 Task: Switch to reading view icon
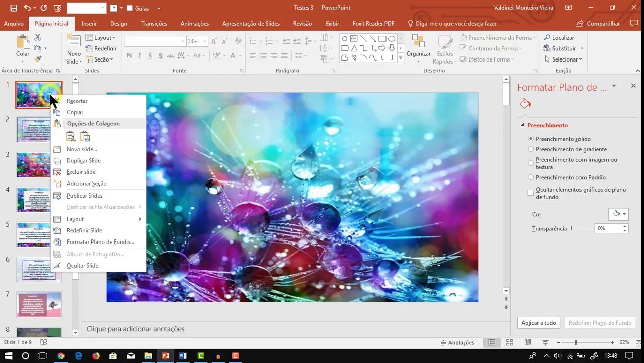coord(528,343)
